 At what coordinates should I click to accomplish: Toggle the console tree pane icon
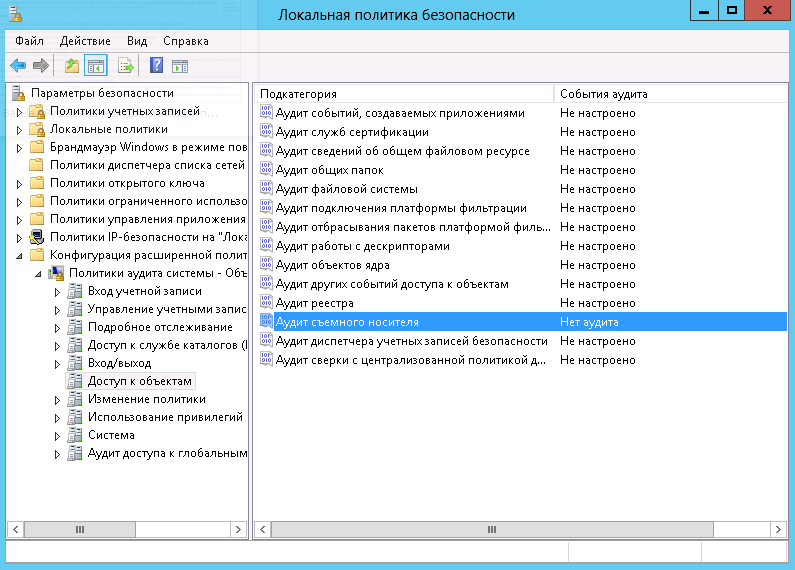click(x=96, y=66)
